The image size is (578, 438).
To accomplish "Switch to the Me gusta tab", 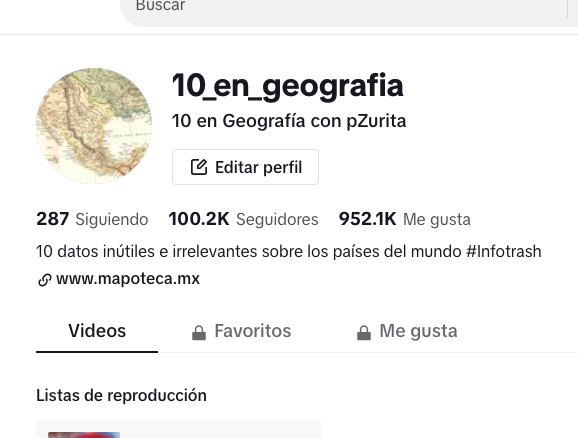I will click(407, 331).
